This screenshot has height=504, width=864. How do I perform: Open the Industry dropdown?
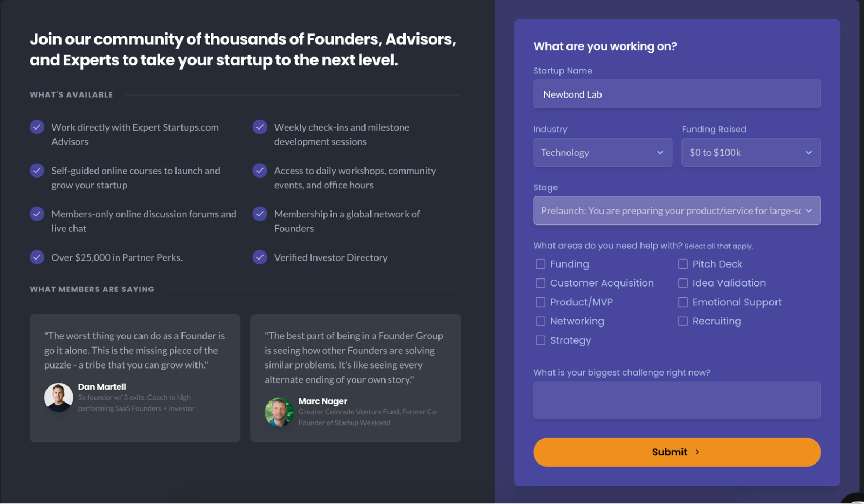click(x=603, y=153)
